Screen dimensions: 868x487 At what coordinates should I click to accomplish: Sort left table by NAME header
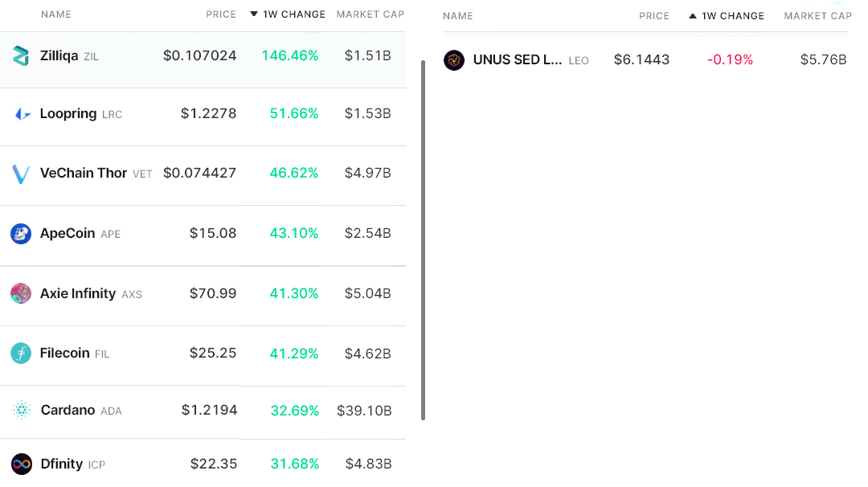click(x=56, y=14)
